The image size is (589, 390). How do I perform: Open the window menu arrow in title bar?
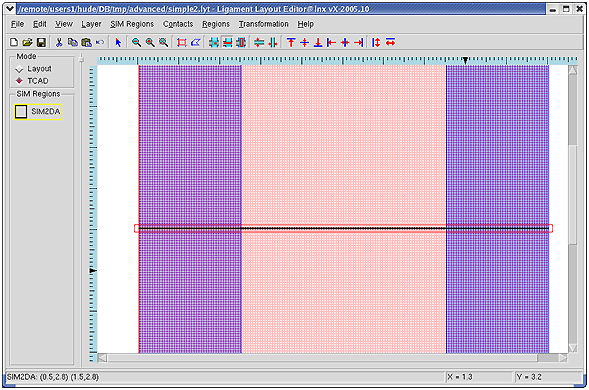point(10,8)
